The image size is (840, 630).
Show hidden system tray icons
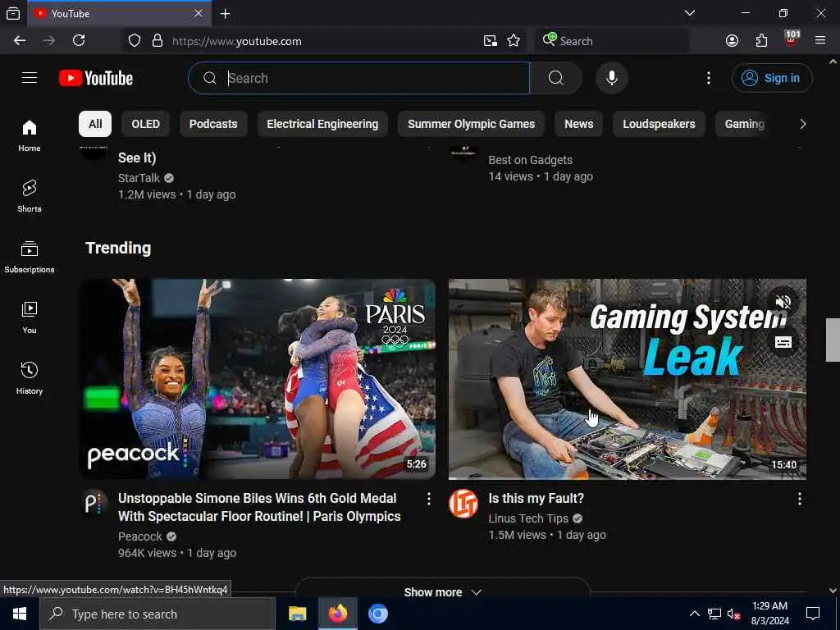[x=694, y=614]
